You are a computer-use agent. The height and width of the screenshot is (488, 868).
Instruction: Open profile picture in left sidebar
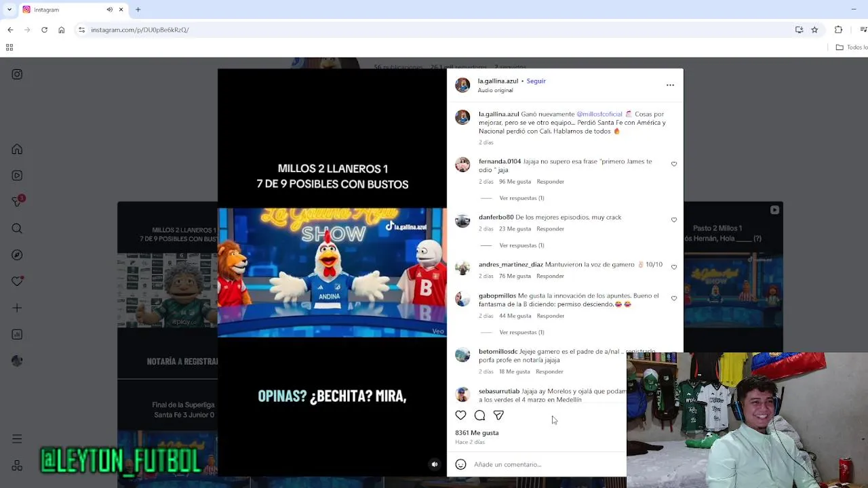pyautogui.click(x=17, y=361)
